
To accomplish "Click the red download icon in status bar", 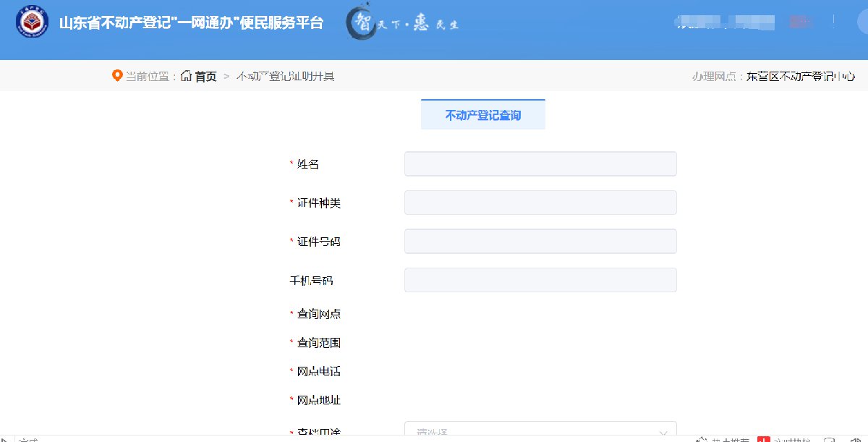I will click(x=764, y=438).
